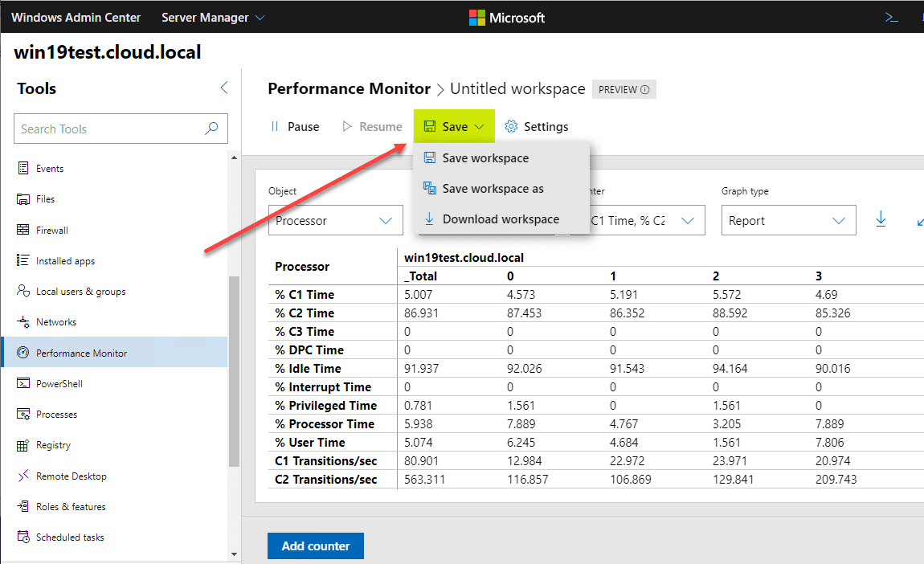
Task: Click the Add counter button
Action: [315, 546]
